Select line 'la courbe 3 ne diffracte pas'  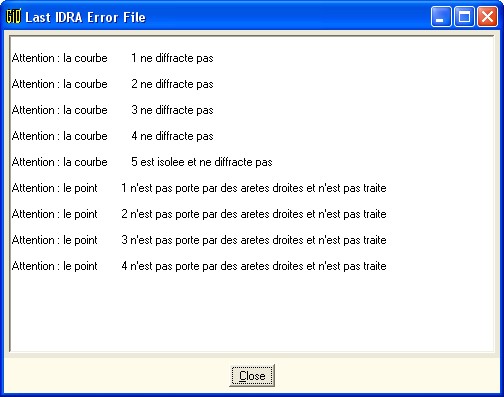[x=113, y=110]
